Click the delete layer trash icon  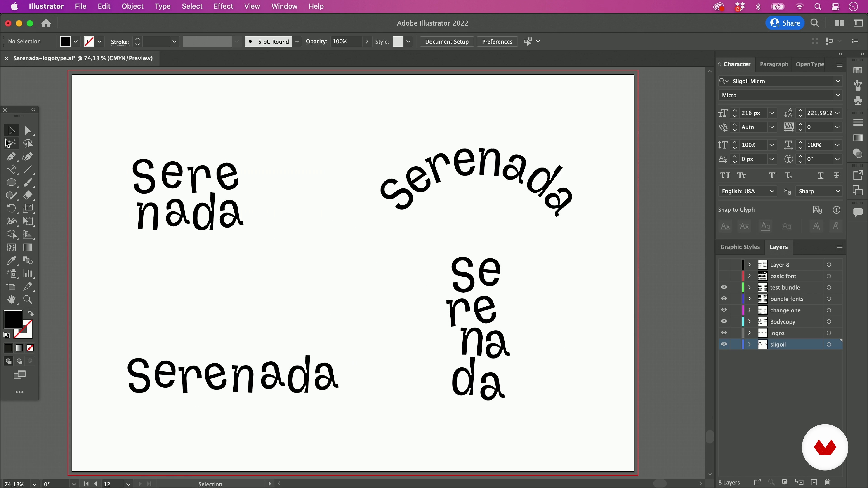[x=828, y=482]
